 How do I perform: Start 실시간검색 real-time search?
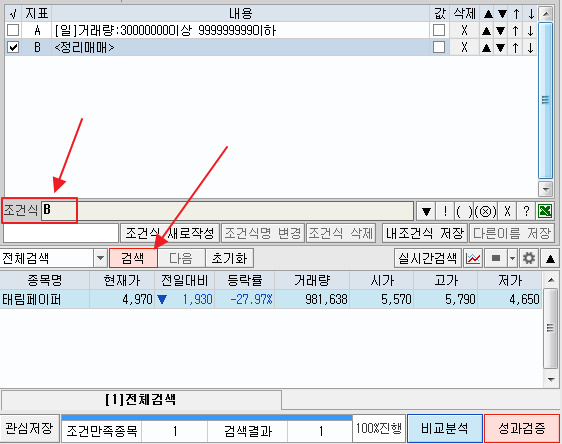[428, 258]
